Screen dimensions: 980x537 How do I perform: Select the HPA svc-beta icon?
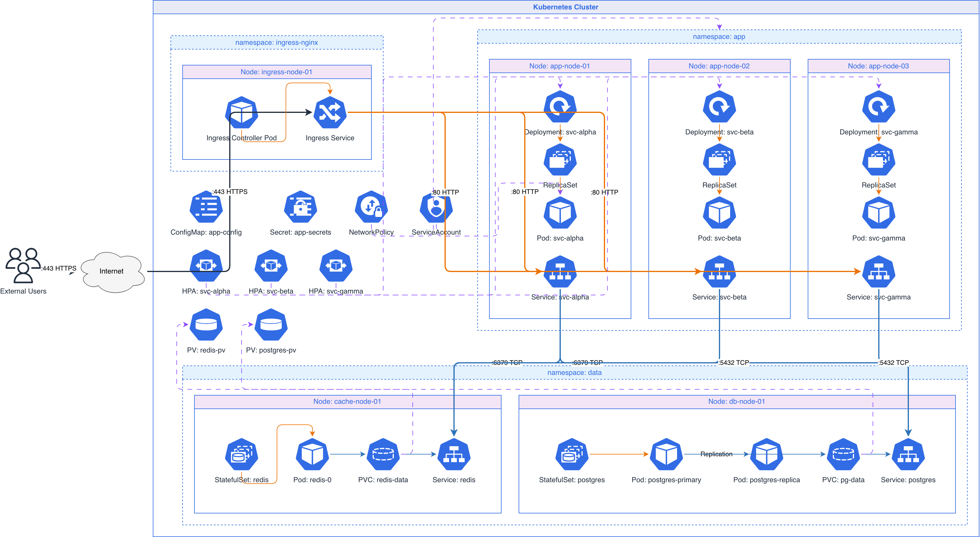tap(271, 266)
